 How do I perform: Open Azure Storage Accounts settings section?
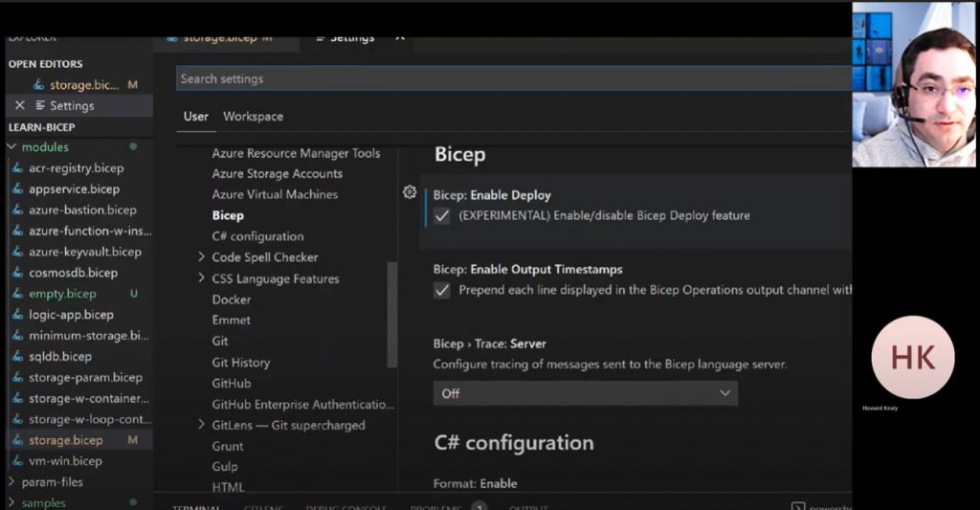pyautogui.click(x=277, y=174)
